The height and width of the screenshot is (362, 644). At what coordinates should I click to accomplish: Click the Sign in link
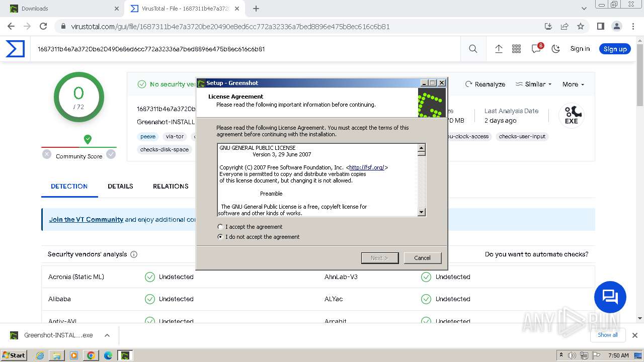click(580, 49)
